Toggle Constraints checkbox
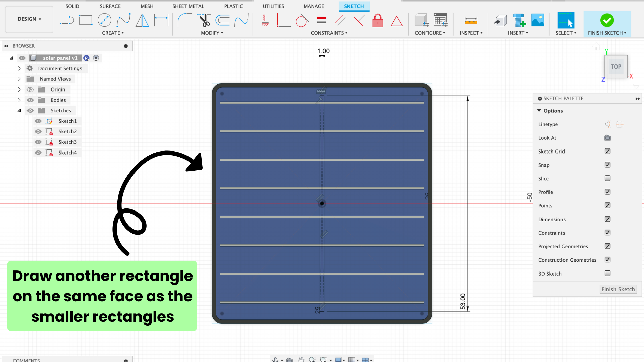Image resolution: width=644 pixels, height=362 pixels. [607, 233]
